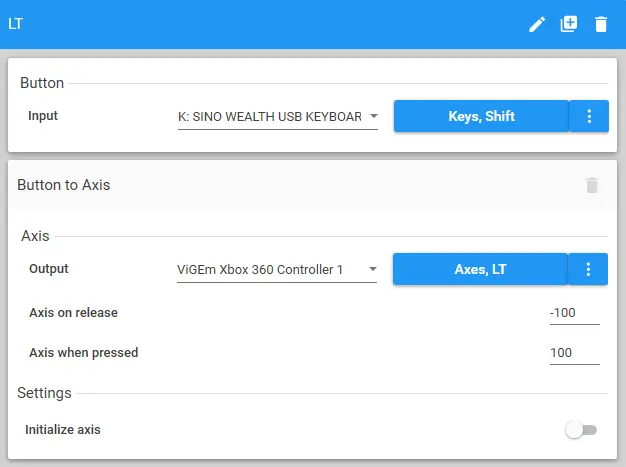
Task: Focus the Axis when pressed value field
Action: (x=574, y=353)
